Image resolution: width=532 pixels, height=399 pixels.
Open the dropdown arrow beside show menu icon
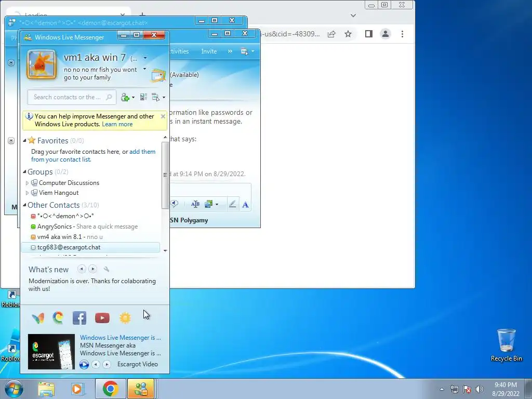tap(164, 97)
